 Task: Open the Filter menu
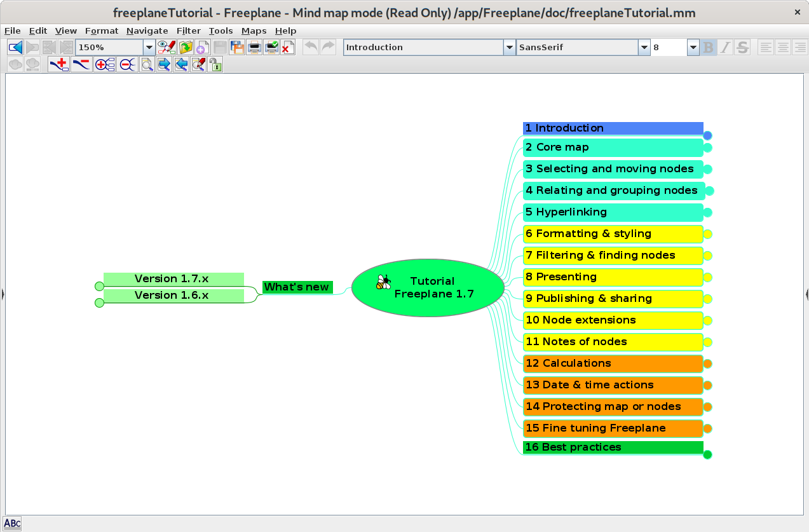(x=188, y=31)
